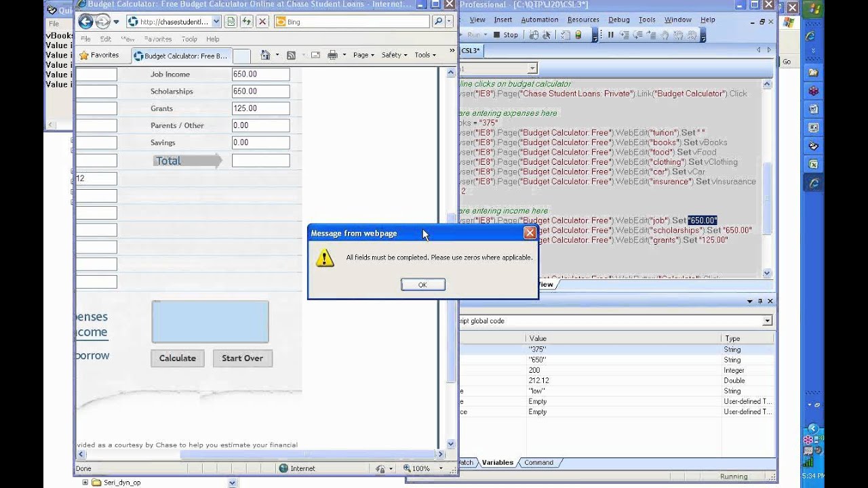This screenshot has width=868, height=488.
Task: Open the IE Page menu
Action: click(363, 55)
